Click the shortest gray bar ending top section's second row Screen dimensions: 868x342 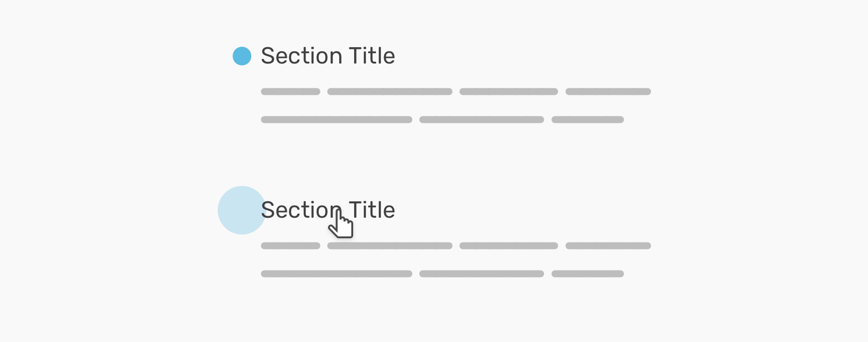[x=588, y=120]
